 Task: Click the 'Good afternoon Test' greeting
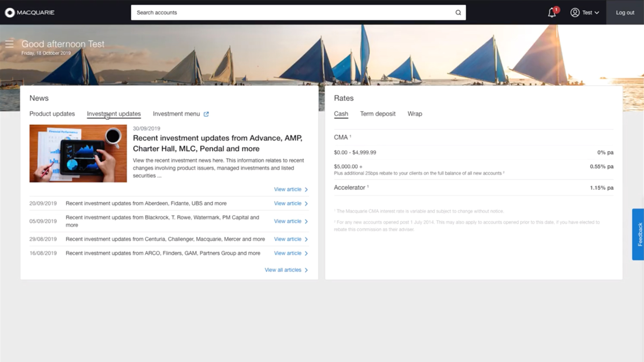63,44
